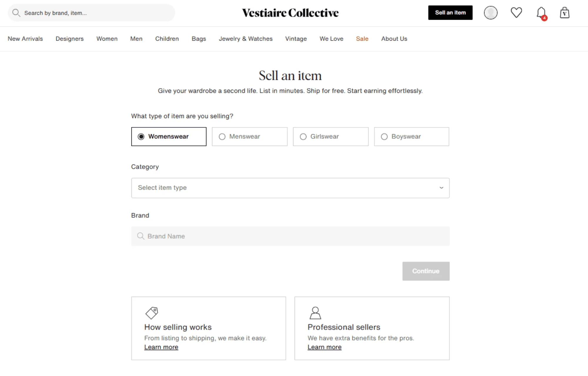This screenshot has height=376, width=588.
Task: Choose the Boyswear radio option
Action: (384, 137)
